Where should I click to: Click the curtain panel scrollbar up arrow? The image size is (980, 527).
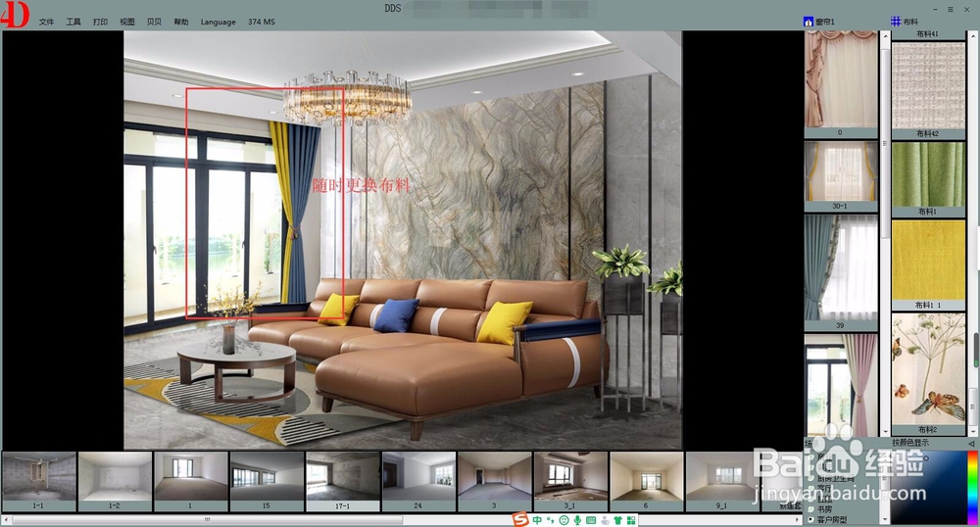tap(885, 37)
